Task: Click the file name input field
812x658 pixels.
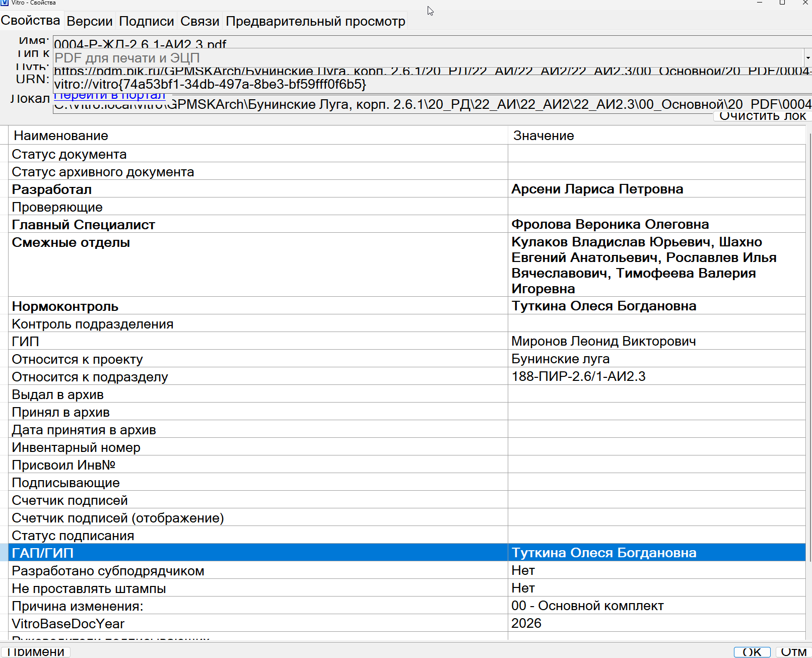Action: pos(432,42)
